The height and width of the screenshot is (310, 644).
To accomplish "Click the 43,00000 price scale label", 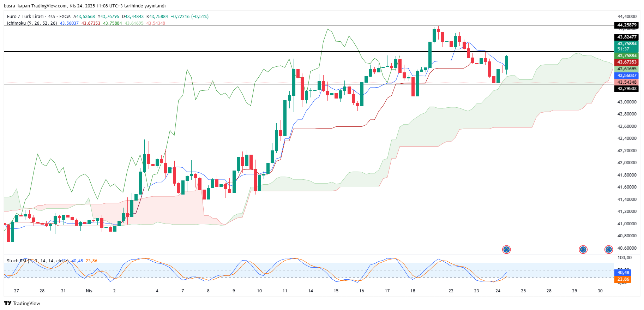I will pos(627,102).
